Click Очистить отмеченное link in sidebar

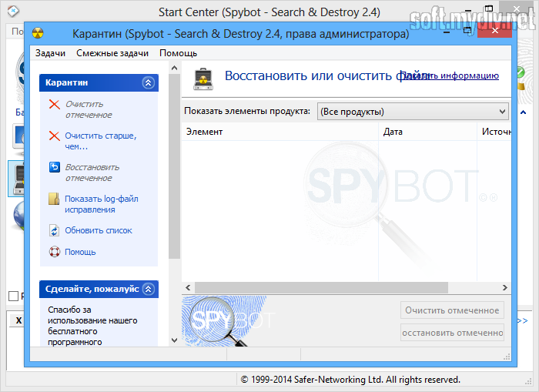89,109
